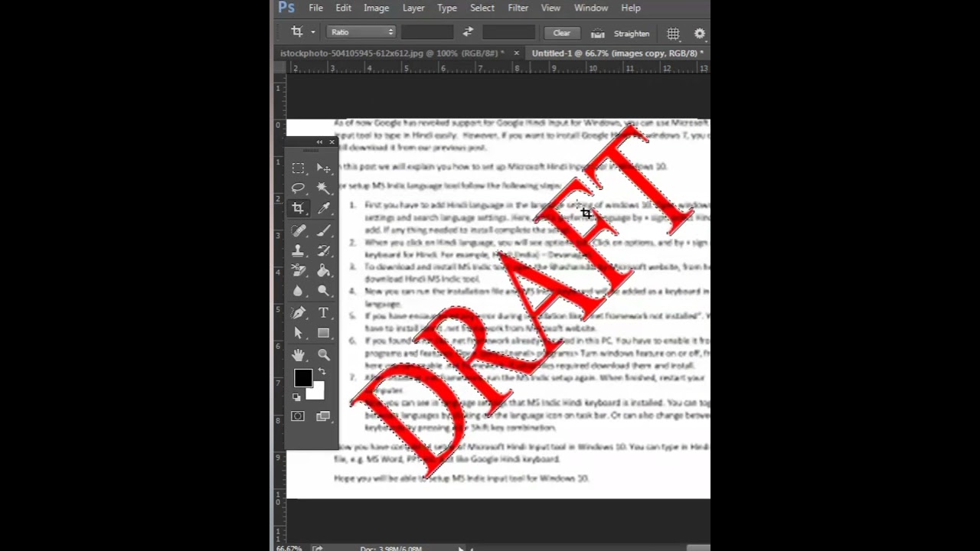This screenshot has height=551, width=980.
Task: Select the Rectangular Marquee tool
Action: [x=298, y=168]
